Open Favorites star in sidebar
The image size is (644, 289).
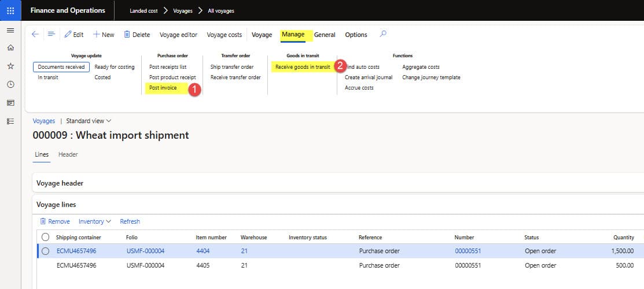click(x=10, y=66)
